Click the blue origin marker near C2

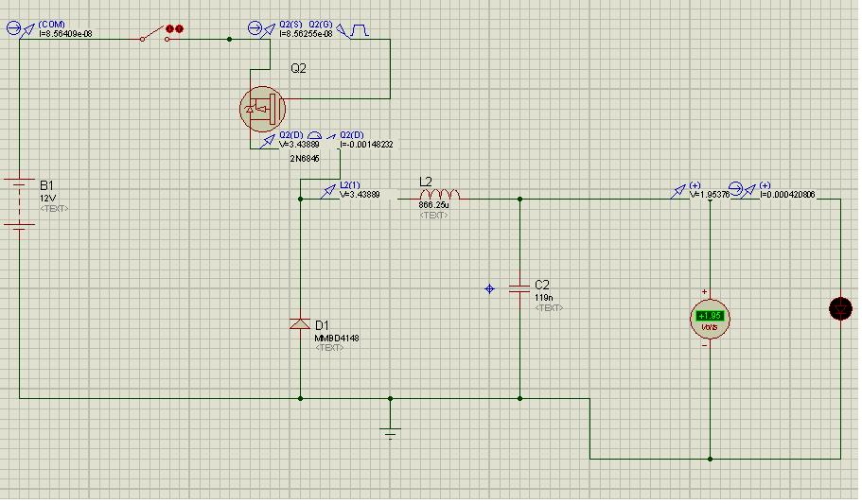[x=490, y=288]
